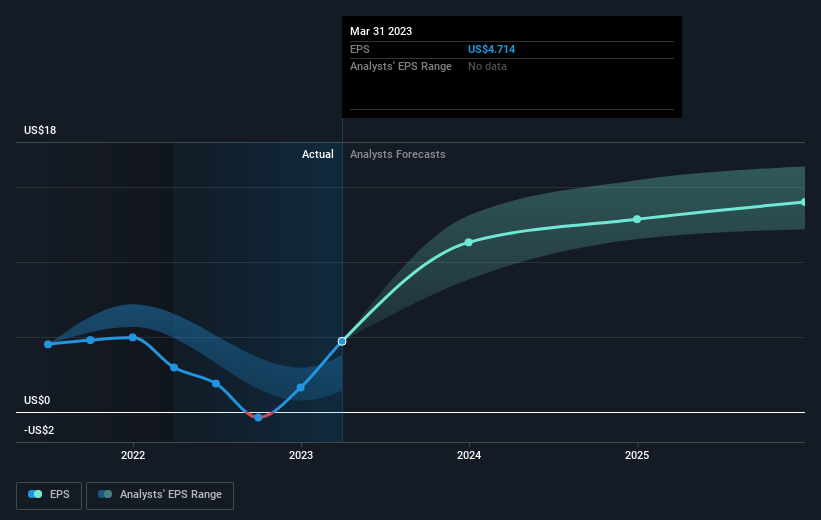
Task: Click the 'No data' tooltip value
Action: (x=487, y=67)
